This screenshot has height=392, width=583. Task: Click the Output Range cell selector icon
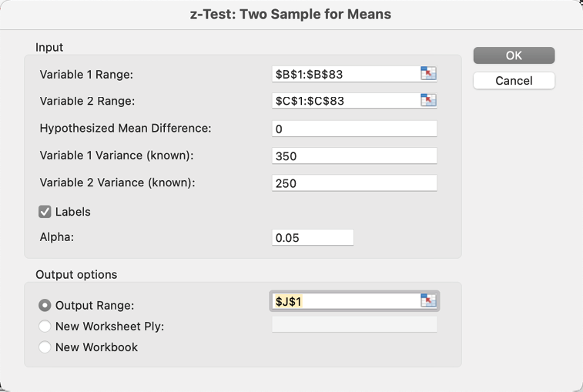coord(428,301)
